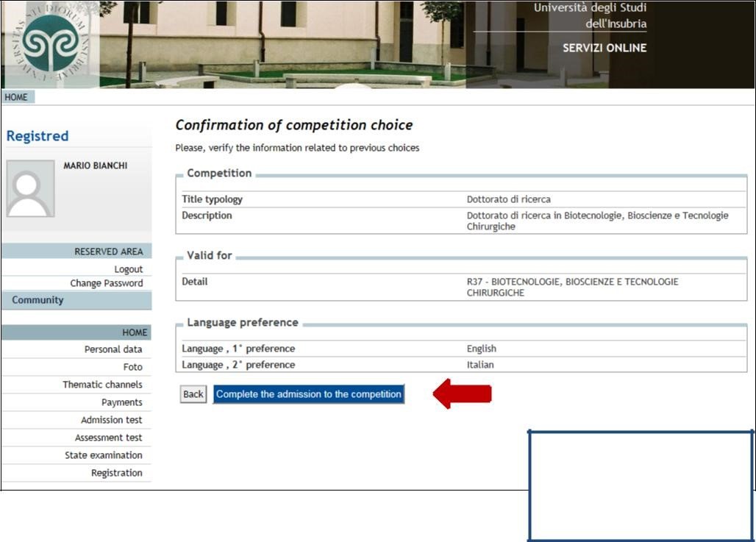Viewport: 756px width, 542px height.
Task: Click Complete the admission to the competition
Action: pos(308,394)
